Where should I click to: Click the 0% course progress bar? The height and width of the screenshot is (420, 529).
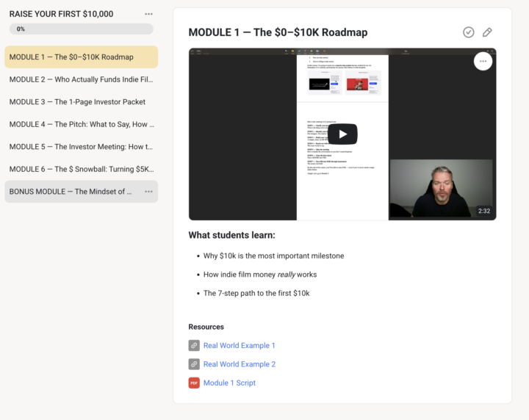[81, 29]
